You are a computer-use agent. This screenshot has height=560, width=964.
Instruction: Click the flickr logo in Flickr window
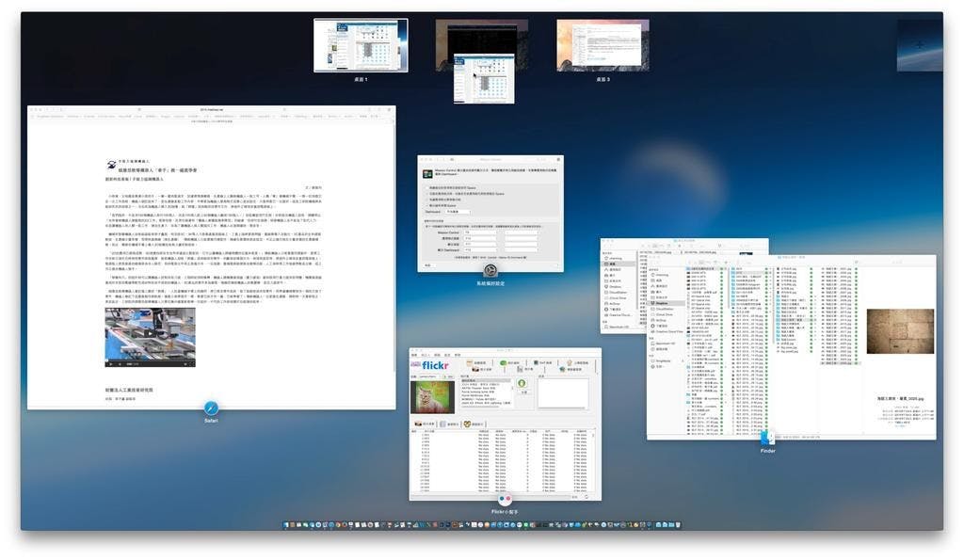[x=435, y=365]
